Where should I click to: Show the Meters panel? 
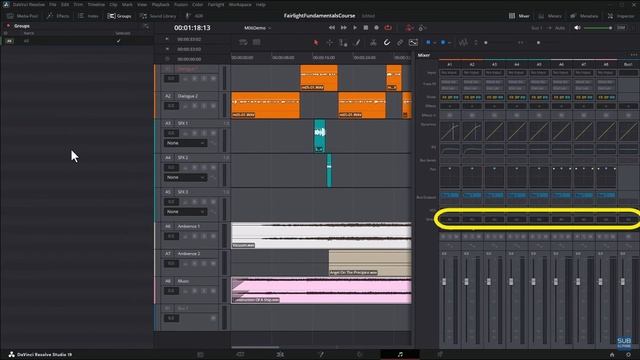tap(550, 16)
